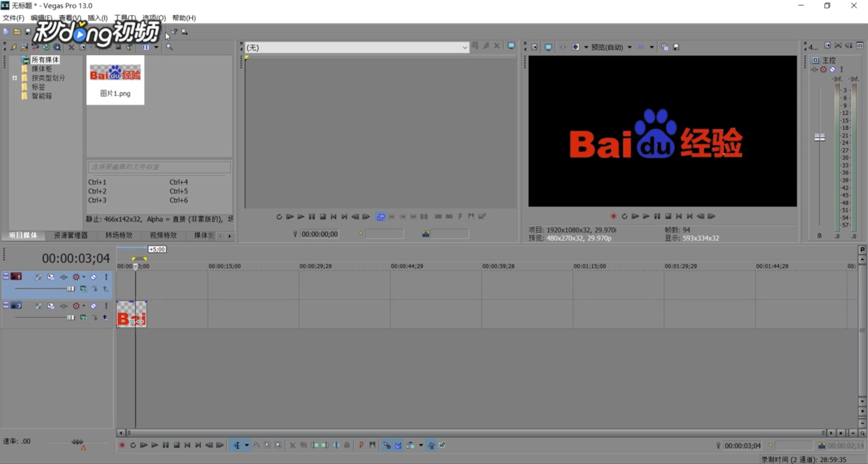
Task: Mute video track 2
Action: click(93, 306)
